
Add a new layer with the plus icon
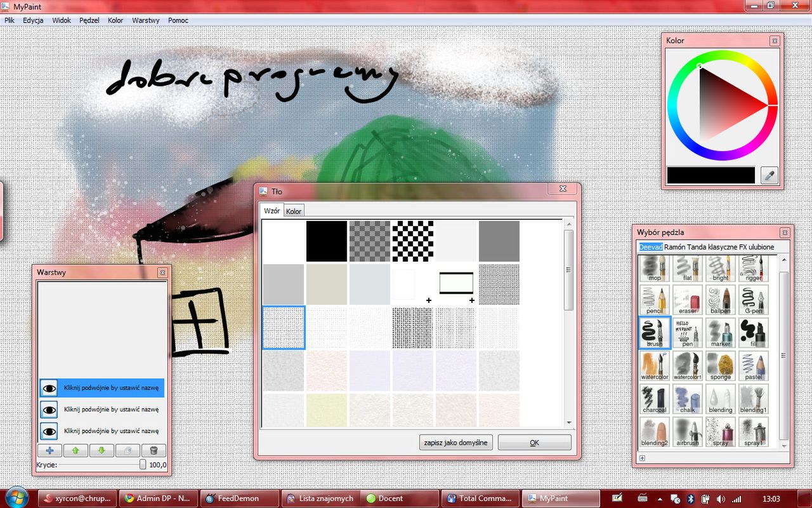pyautogui.click(x=49, y=450)
